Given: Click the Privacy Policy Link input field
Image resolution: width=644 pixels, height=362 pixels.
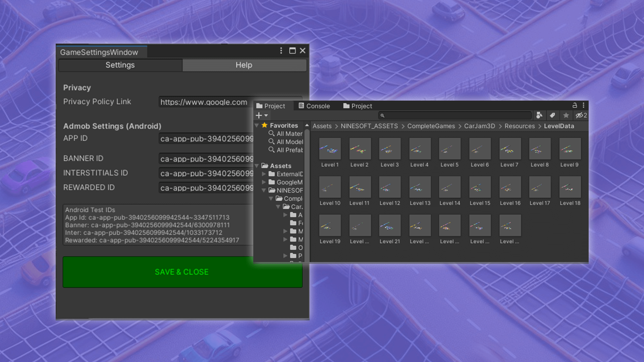Looking at the screenshot, I should point(205,102).
